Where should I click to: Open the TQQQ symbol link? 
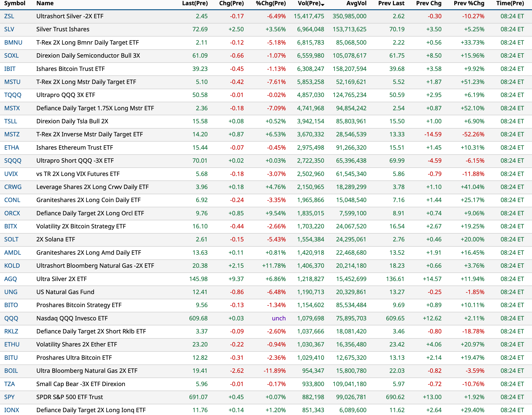click(13, 95)
